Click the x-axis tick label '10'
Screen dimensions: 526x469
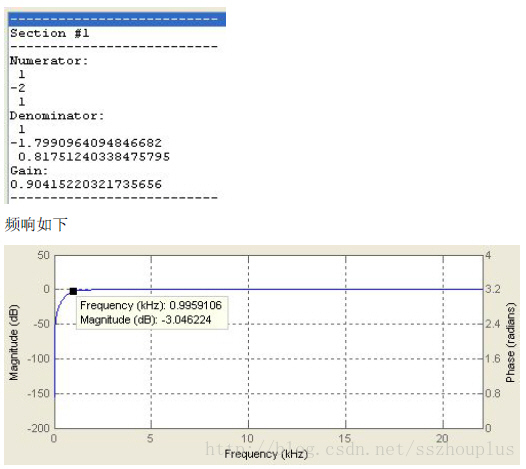(x=248, y=438)
